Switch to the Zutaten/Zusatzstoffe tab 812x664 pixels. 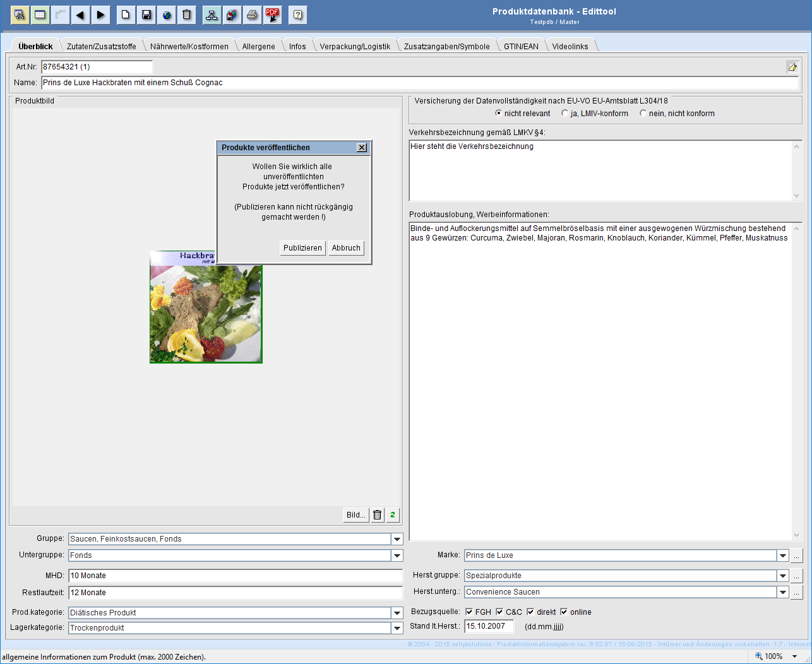click(x=102, y=46)
